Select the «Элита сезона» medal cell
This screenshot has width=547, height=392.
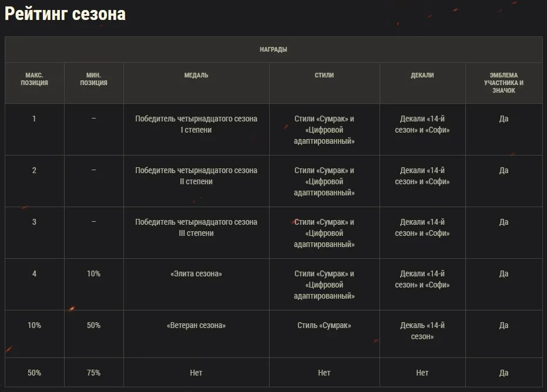click(196, 274)
